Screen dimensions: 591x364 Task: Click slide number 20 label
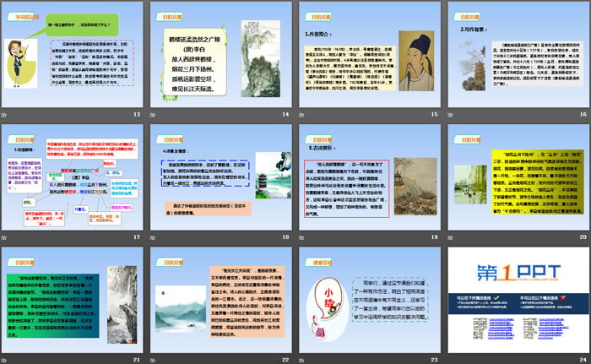[x=583, y=236]
